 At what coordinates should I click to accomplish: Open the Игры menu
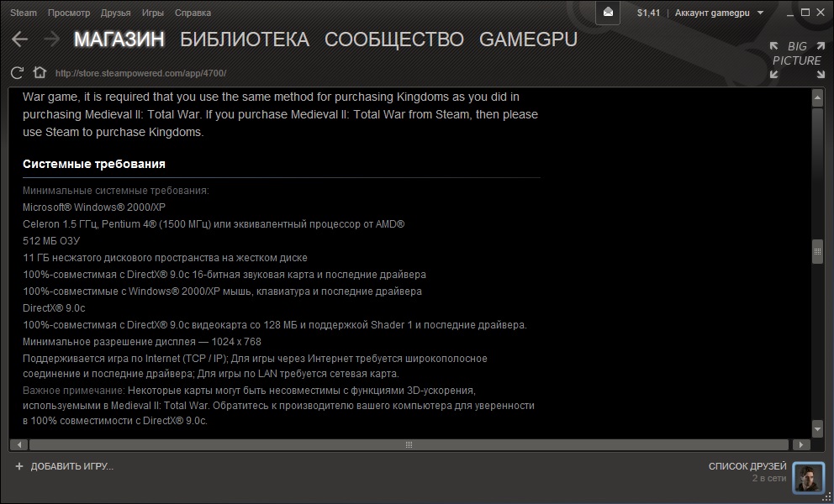(153, 13)
